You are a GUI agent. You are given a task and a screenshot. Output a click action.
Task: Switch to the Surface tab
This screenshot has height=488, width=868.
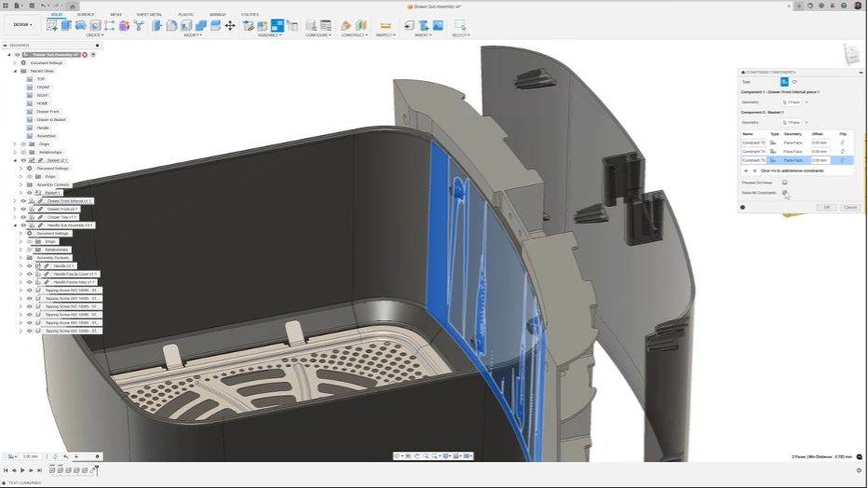pos(86,14)
